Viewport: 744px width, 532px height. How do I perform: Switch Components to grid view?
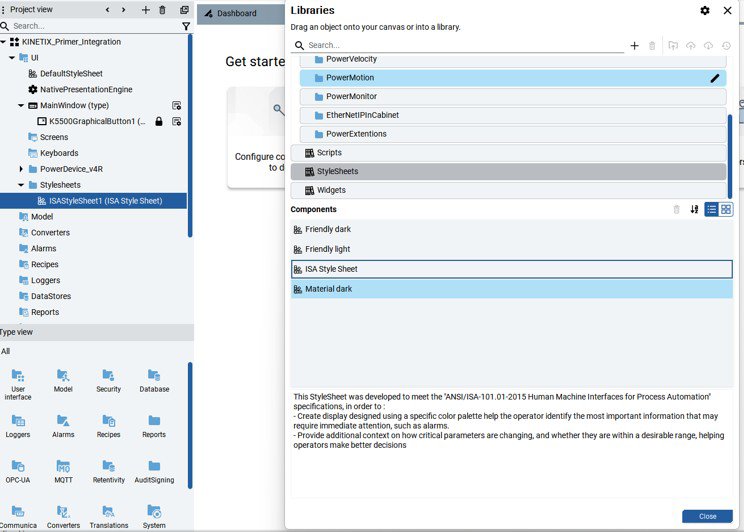pyautogui.click(x=725, y=209)
